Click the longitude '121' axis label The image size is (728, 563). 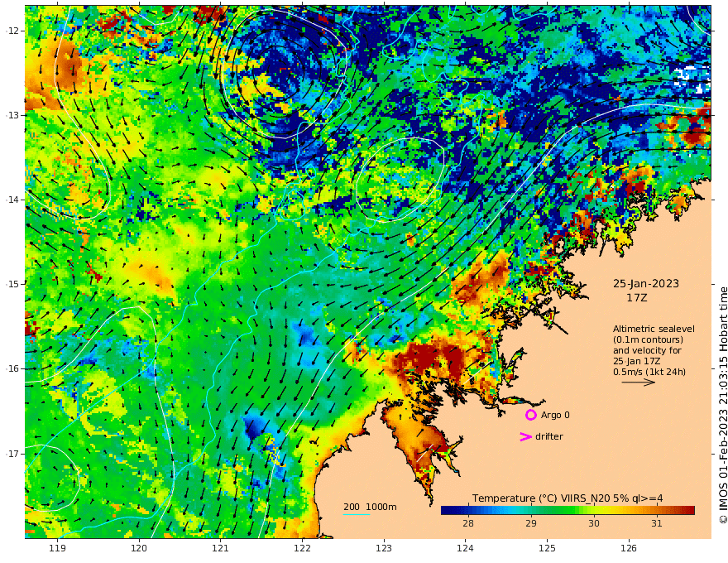tap(221, 549)
